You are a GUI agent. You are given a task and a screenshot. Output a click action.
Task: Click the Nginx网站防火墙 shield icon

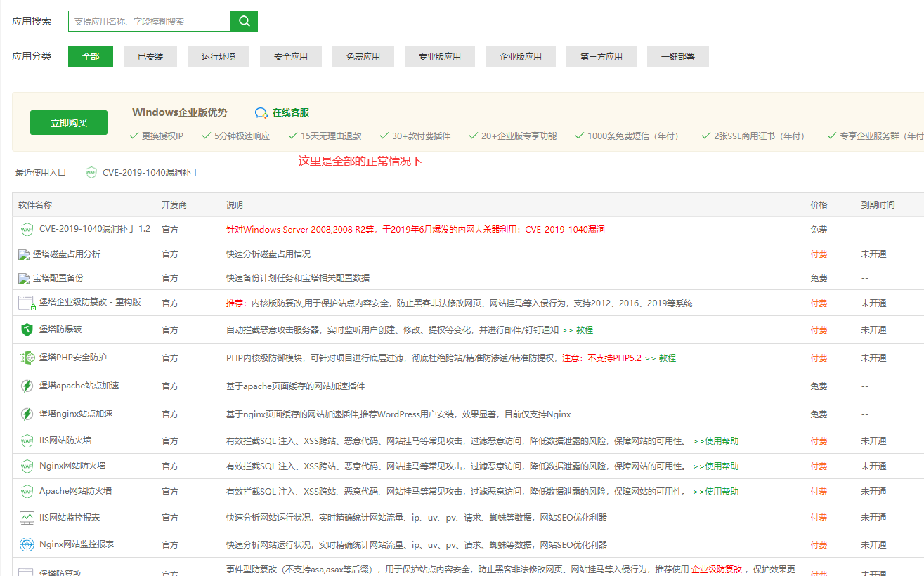27,466
